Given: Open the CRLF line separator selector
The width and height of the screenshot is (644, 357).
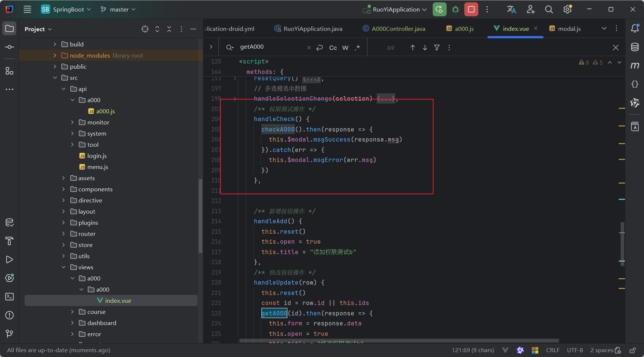Looking at the screenshot, I should tap(553, 350).
